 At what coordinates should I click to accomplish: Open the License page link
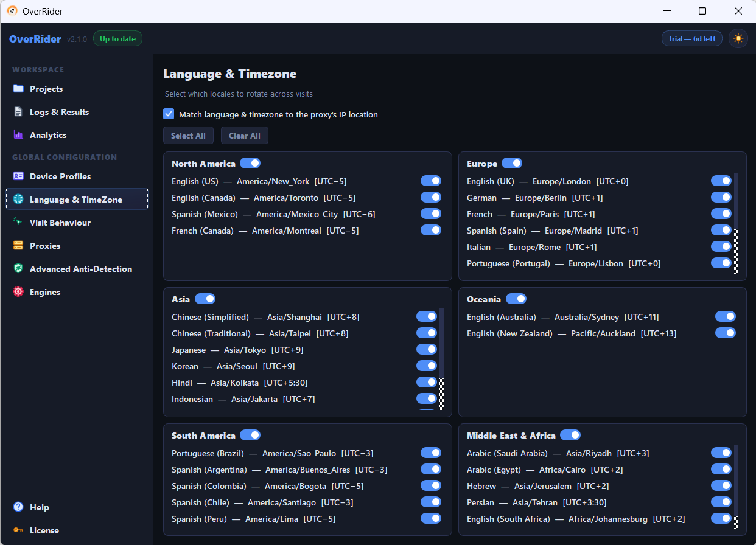tap(77, 530)
